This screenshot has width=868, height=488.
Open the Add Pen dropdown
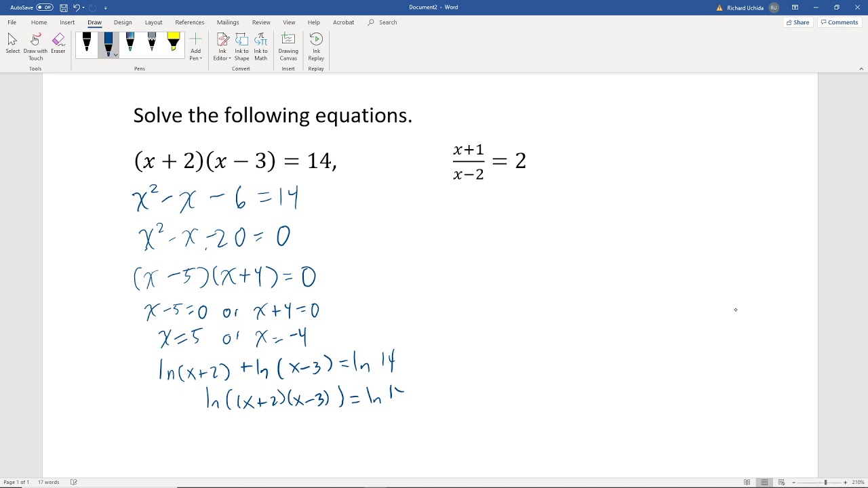tap(195, 47)
